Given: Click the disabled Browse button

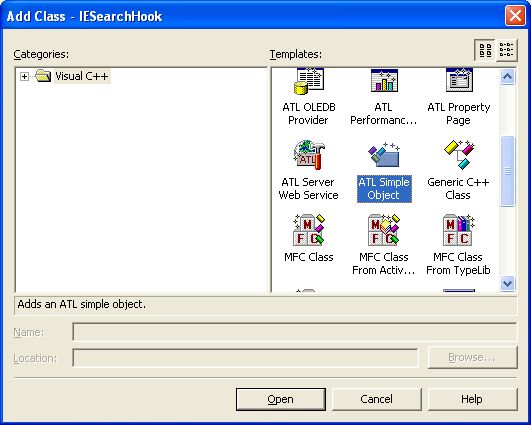Looking at the screenshot, I should click(x=472, y=357).
